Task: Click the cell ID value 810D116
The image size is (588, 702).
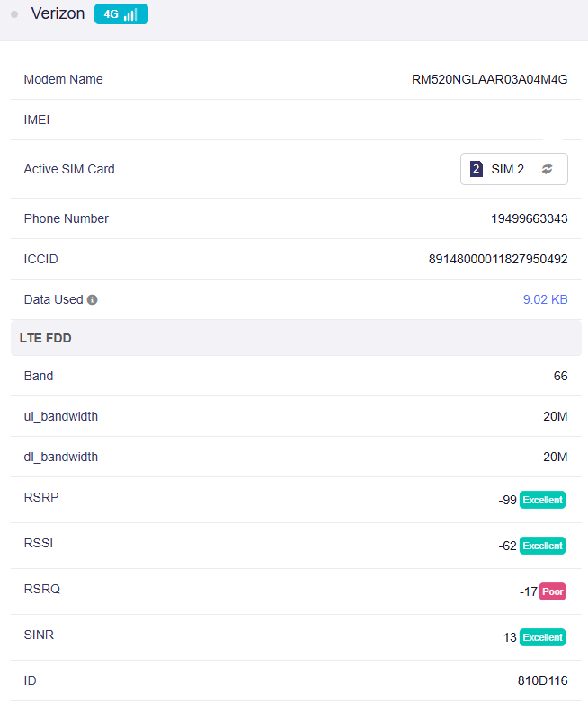Action: 542,680
